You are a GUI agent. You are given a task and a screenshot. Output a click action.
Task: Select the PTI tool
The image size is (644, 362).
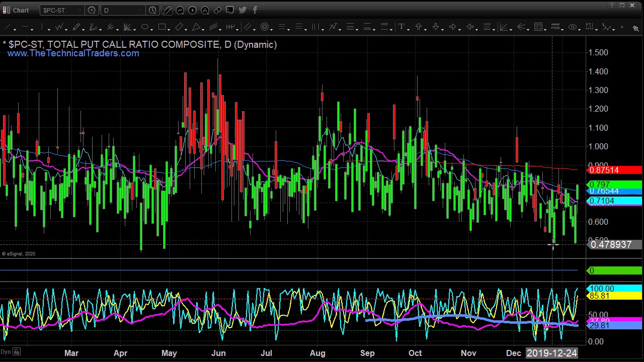coord(589,27)
